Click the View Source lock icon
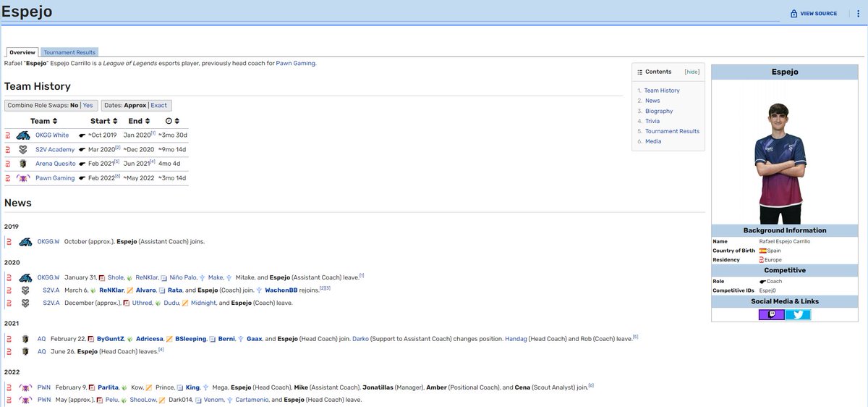The height and width of the screenshot is (407, 868). (793, 14)
